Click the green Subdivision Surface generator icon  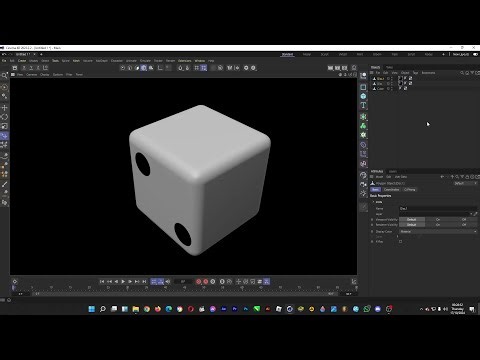coord(363,117)
